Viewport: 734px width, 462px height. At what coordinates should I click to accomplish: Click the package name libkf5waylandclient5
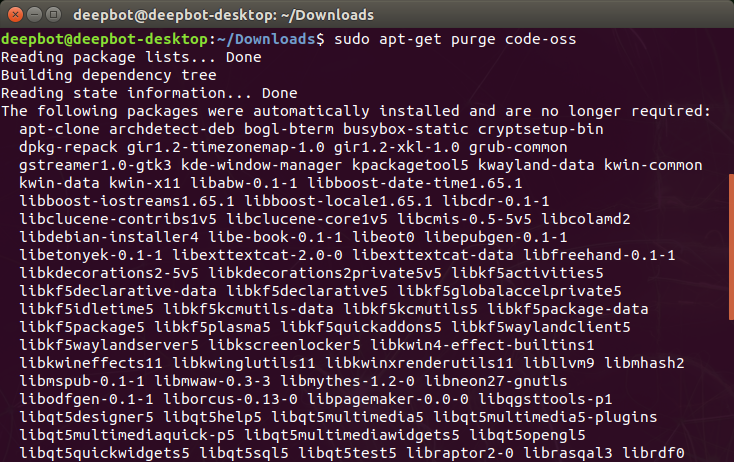point(541,327)
